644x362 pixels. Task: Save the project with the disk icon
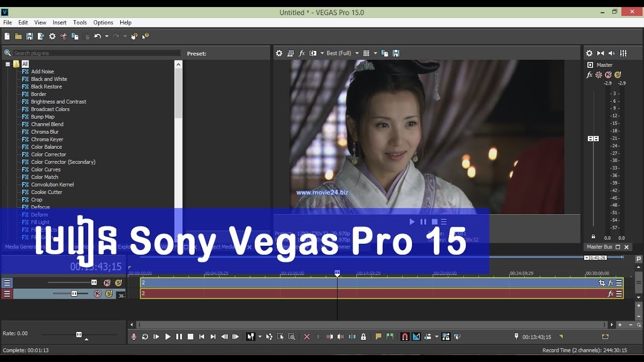30,36
